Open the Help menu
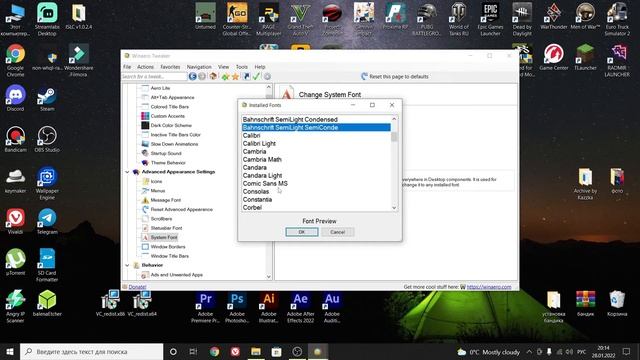 coord(260,67)
